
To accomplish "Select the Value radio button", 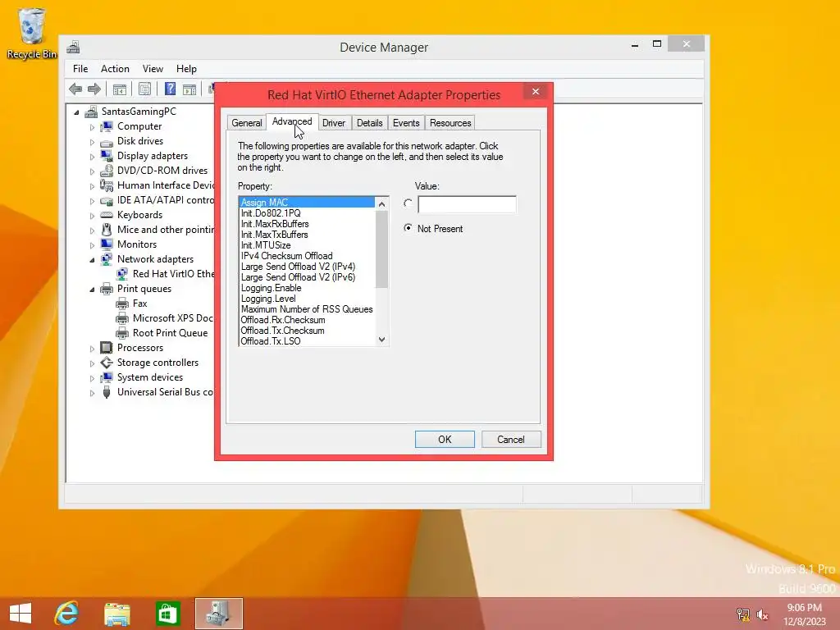I will pos(409,203).
